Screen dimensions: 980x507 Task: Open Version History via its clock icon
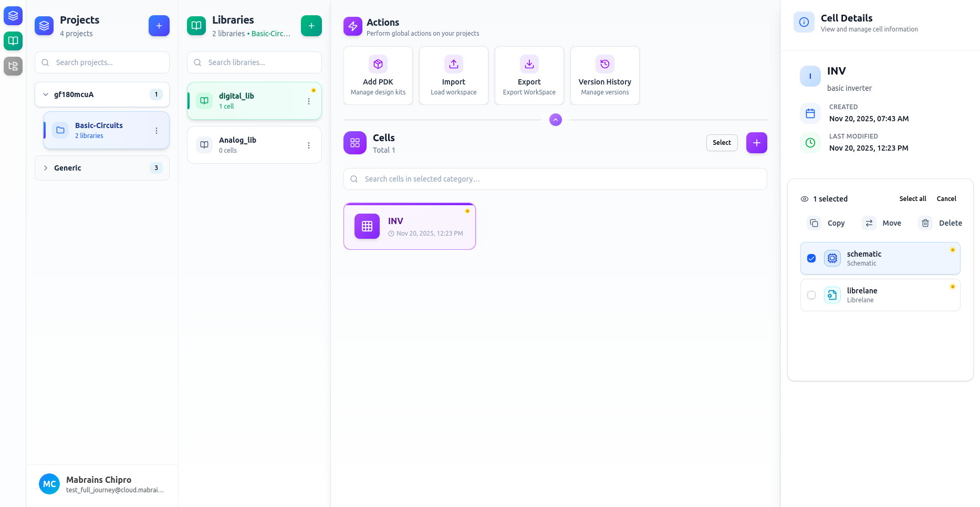click(x=604, y=64)
